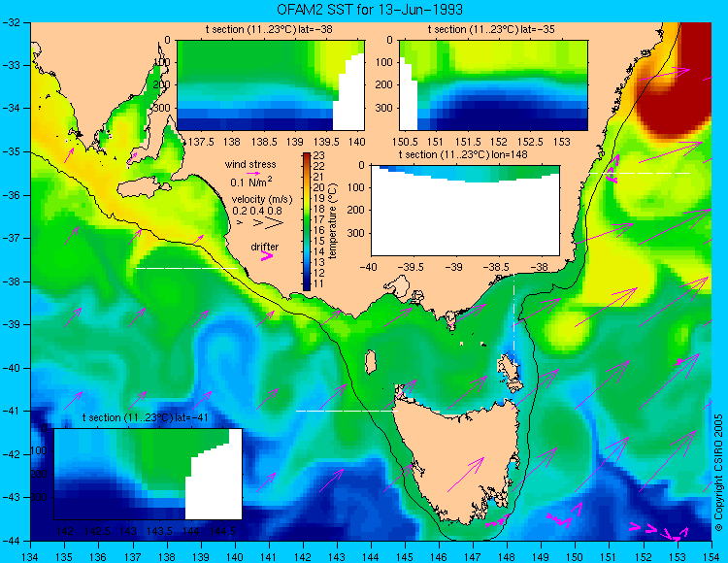The width and height of the screenshot is (728, 563).
Task: Click the 146 longitude tick label
Action: (439, 556)
